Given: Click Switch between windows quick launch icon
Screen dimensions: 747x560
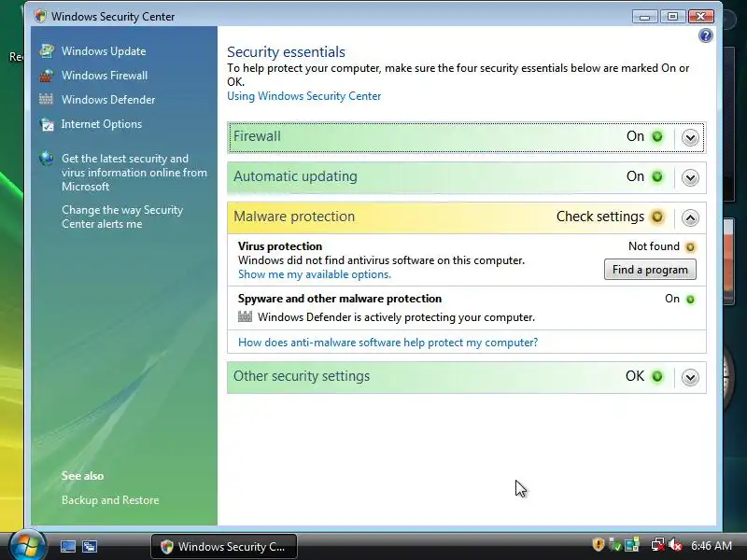Looking at the screenshot, I should point(90,546).
